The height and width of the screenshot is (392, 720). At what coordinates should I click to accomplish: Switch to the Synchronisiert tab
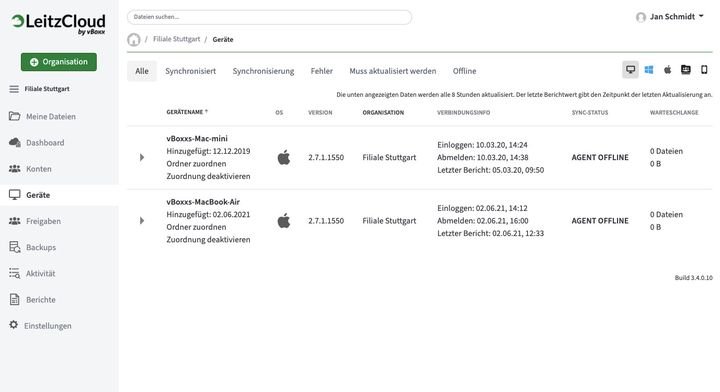(191, 71)
